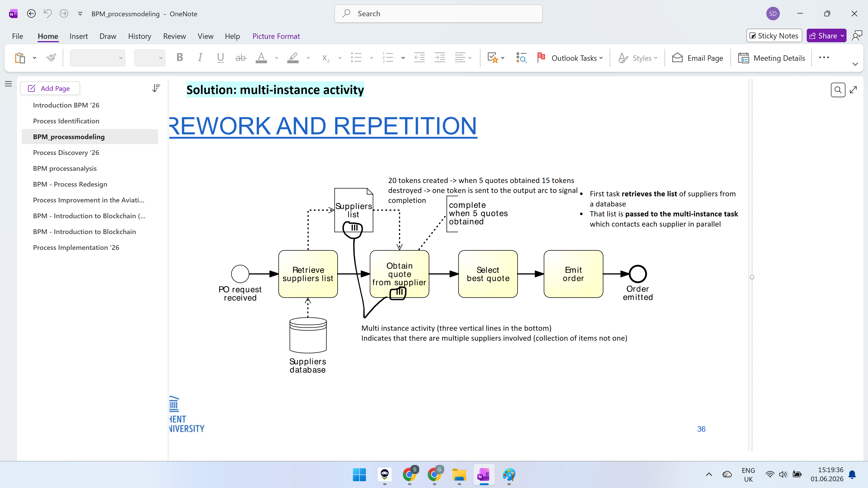Open the font name combo box
Viewport: 868px width, 488px height.
97,58
